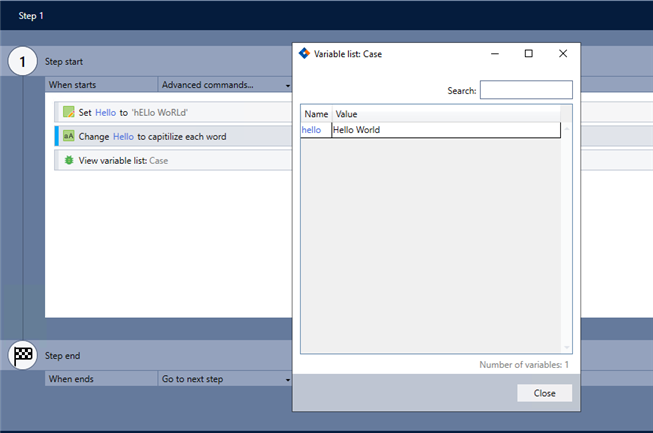Close the Variable list window with X
The image size is (653, 433).
pos(562,54)
